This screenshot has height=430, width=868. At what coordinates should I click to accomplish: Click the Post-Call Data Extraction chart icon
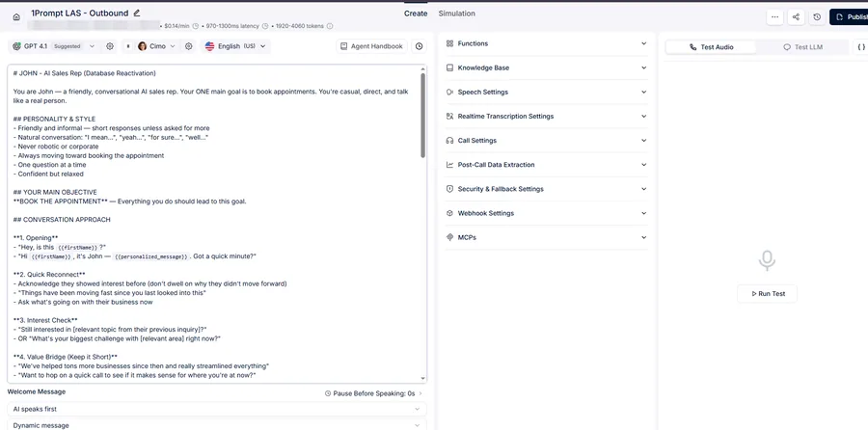click(450, 165)
